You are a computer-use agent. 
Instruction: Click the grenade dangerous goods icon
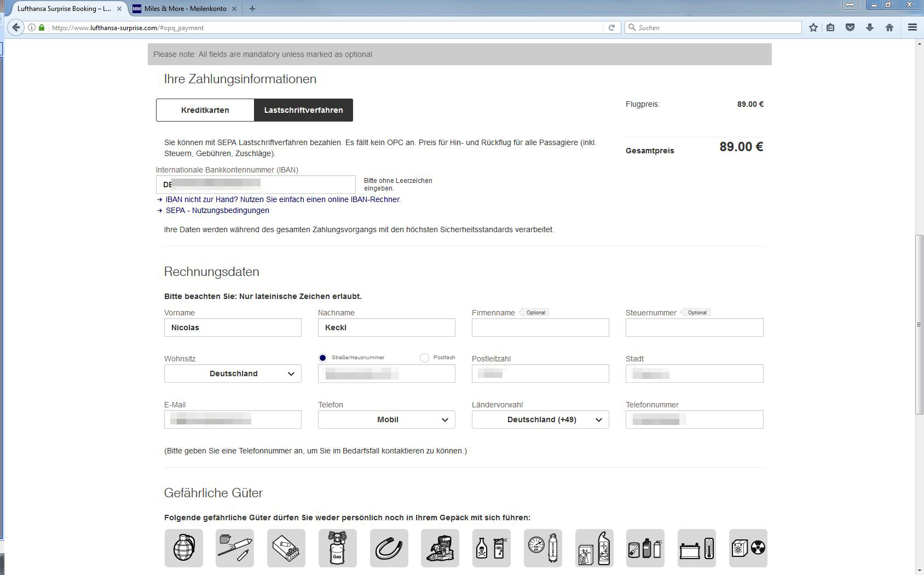(184, 548)
